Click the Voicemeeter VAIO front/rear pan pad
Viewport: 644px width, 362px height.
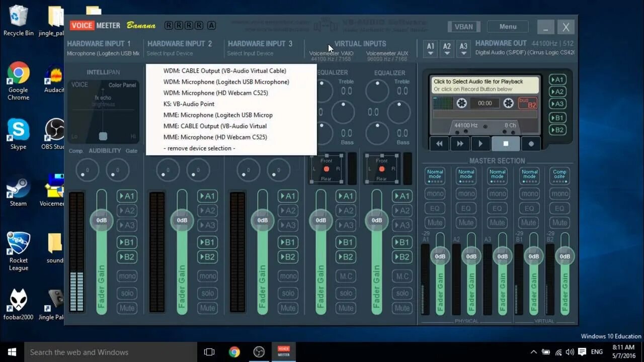pos(327,169)
